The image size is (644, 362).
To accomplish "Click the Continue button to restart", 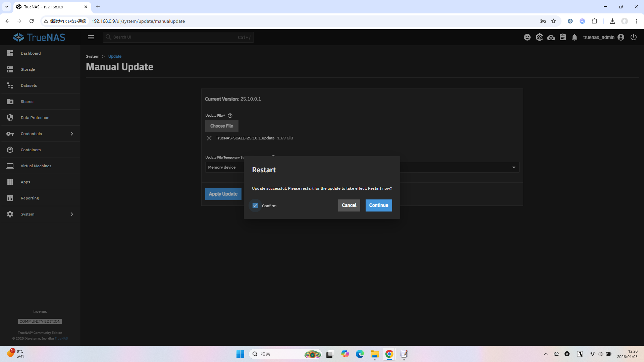I will [378, 205].
